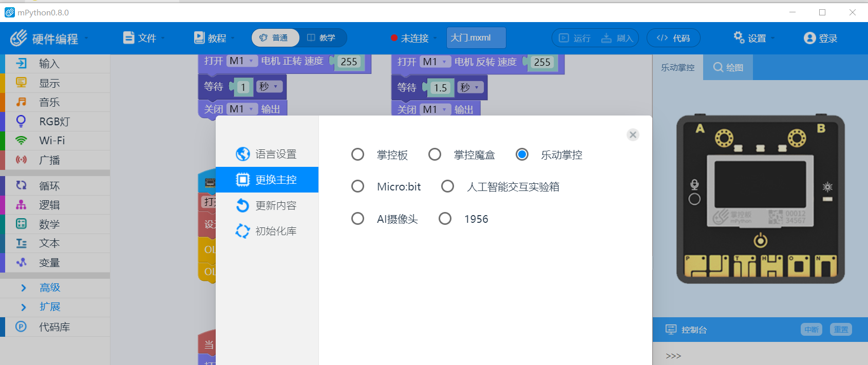The height and width of the screenshot is (365, 868).
Task: Click the 代码 code view button
Action: coord(673,38)
